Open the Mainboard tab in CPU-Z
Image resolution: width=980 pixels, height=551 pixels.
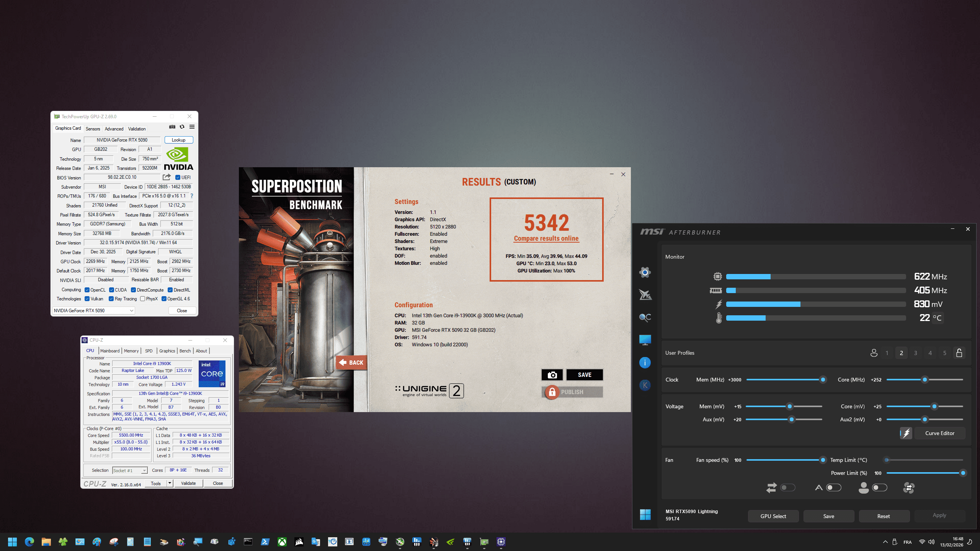(x=110, y=351)
